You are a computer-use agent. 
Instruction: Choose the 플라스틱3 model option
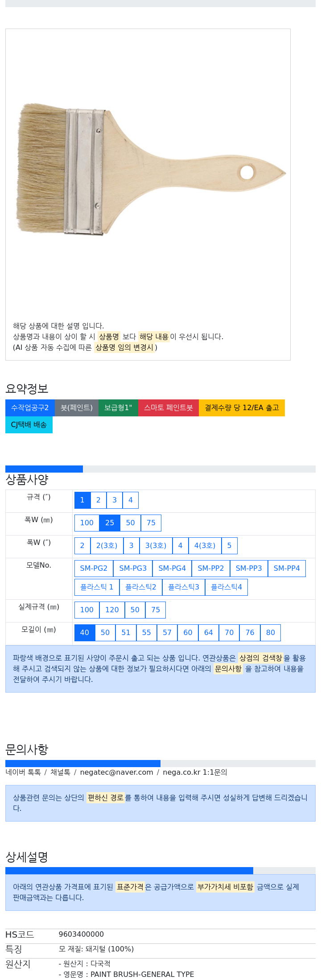(184, 587)
